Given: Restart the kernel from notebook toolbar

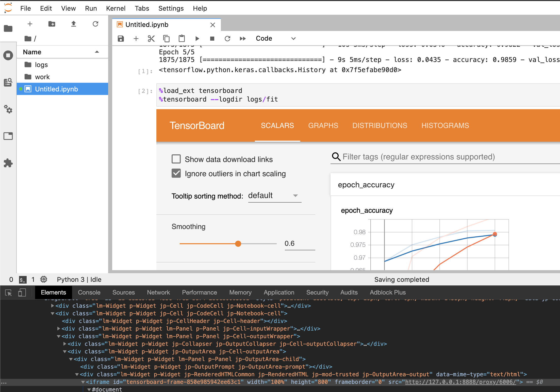Looking at the screenshot, I should pos(227,39).
